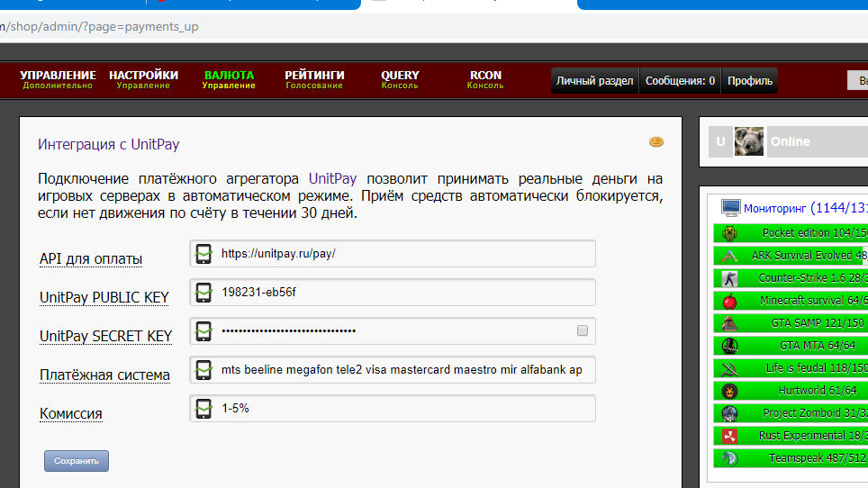
Task: Select the ARK Survival Evolved server row
Action: point(791,256)
